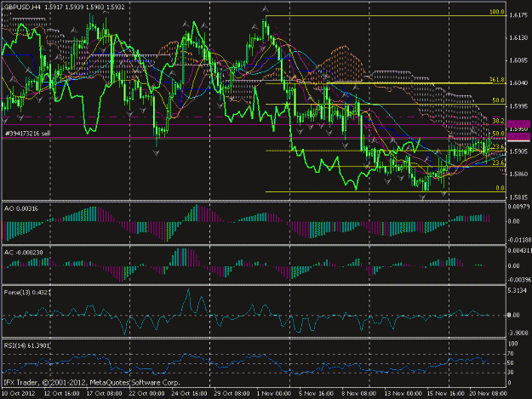The height and width of the screenshot is (399, 532).
Task: Select the Fibonacci 161.8 level label
Action: 497,80
